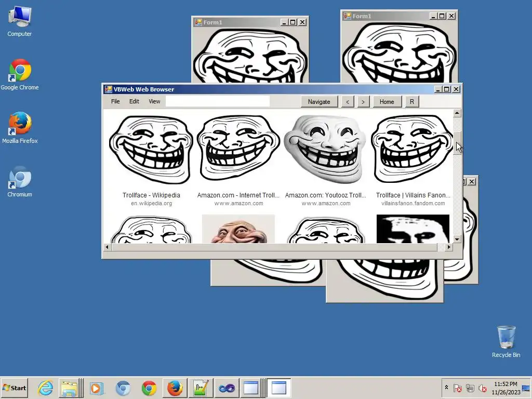Click the horizontal scrollbar left arrow

107,247
